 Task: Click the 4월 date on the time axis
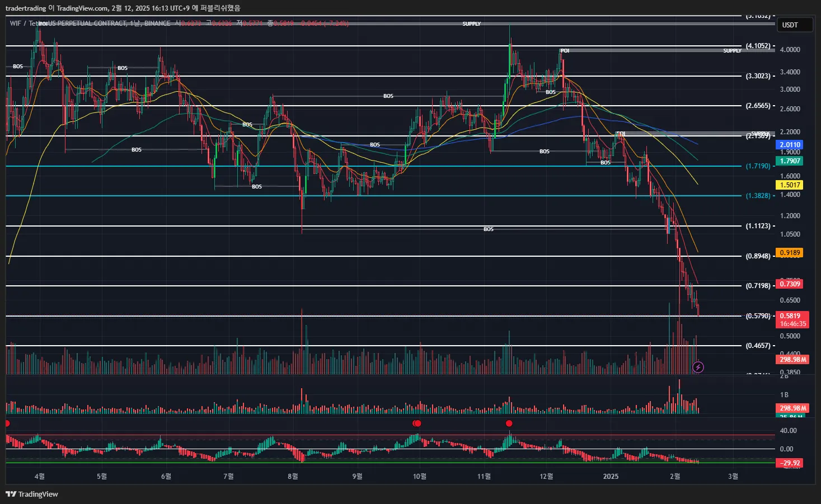click(39, 476)
